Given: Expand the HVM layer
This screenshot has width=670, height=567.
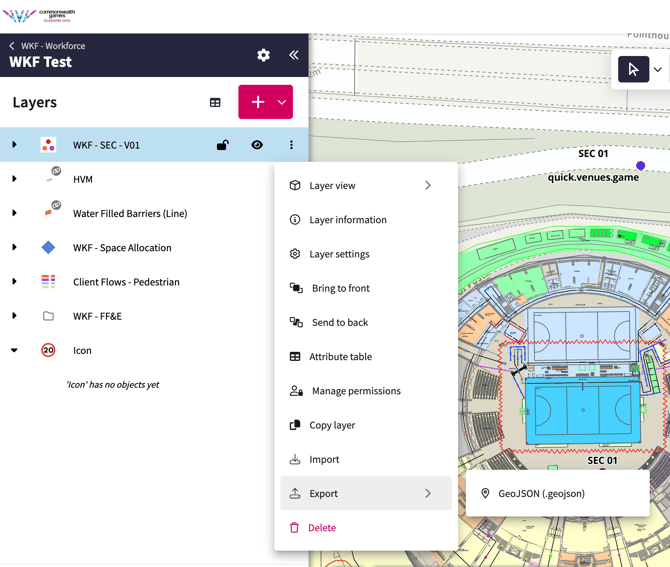Looking at the screenshot, I should tap(14, 179).
